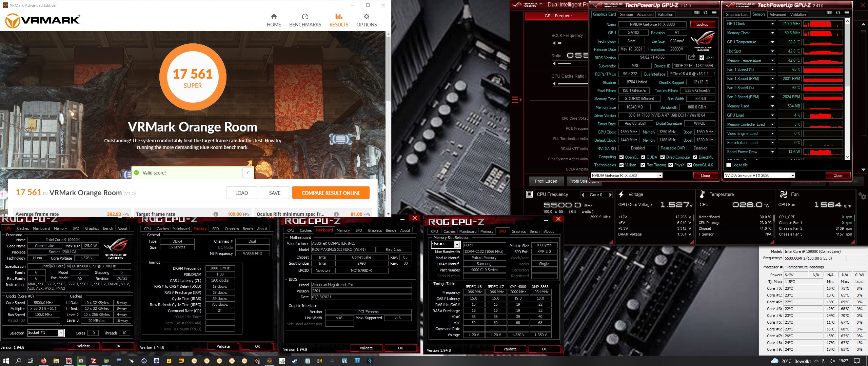Toggle CUDA checkbox

click(x=643, y=157)
